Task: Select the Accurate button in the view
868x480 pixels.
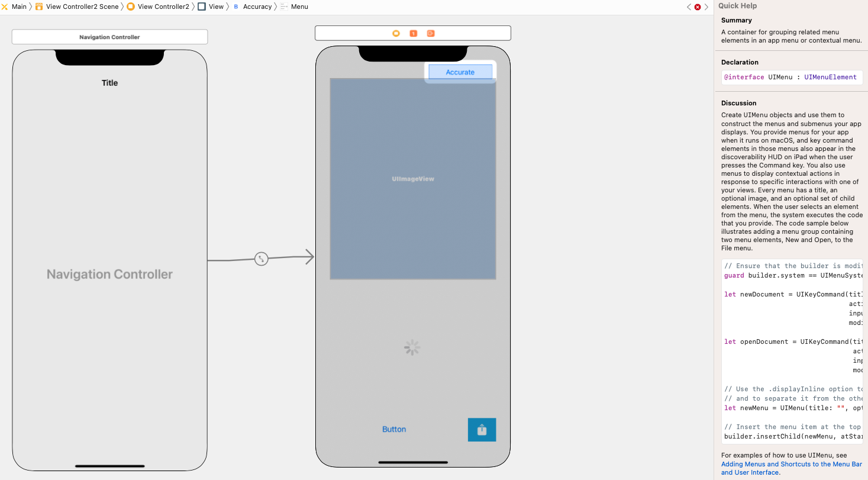Action: click(x=460, y=72)
